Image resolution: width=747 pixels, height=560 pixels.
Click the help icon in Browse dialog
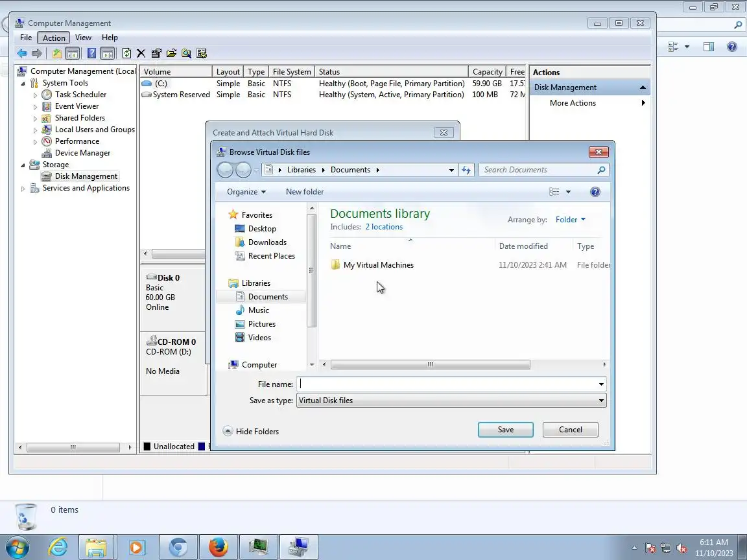point(595,192)
